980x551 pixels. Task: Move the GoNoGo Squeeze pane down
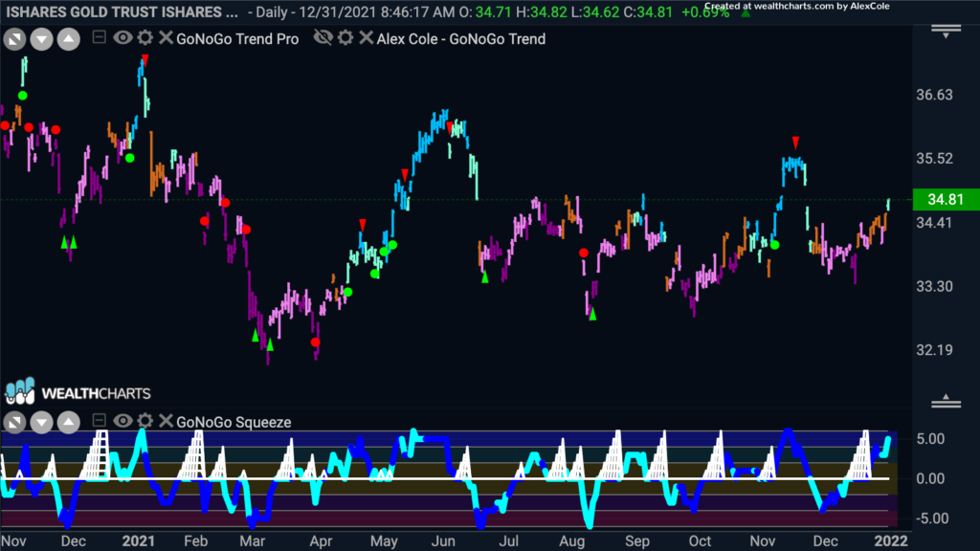(x=41, y=422)
